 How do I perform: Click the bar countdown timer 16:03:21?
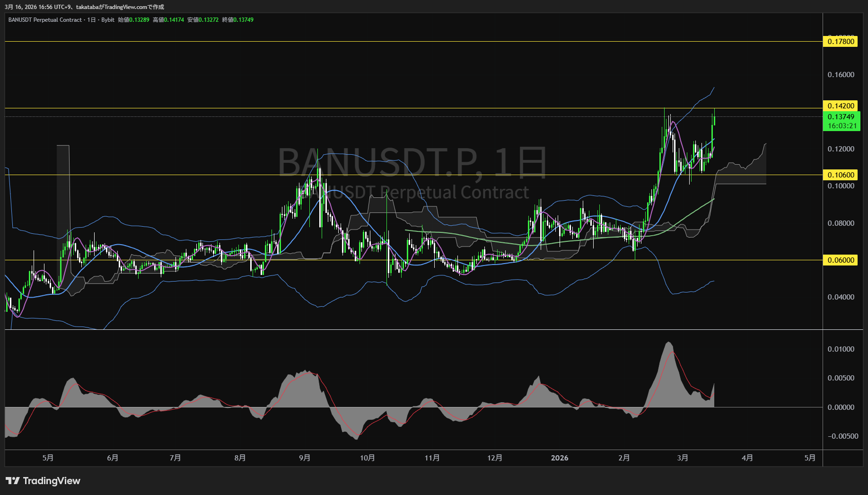point(842,126)
